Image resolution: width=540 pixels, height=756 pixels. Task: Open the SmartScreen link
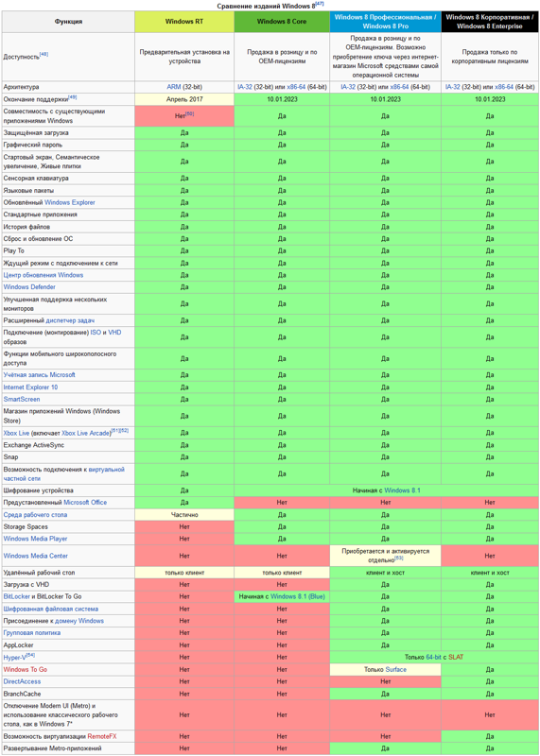[22, 399]
